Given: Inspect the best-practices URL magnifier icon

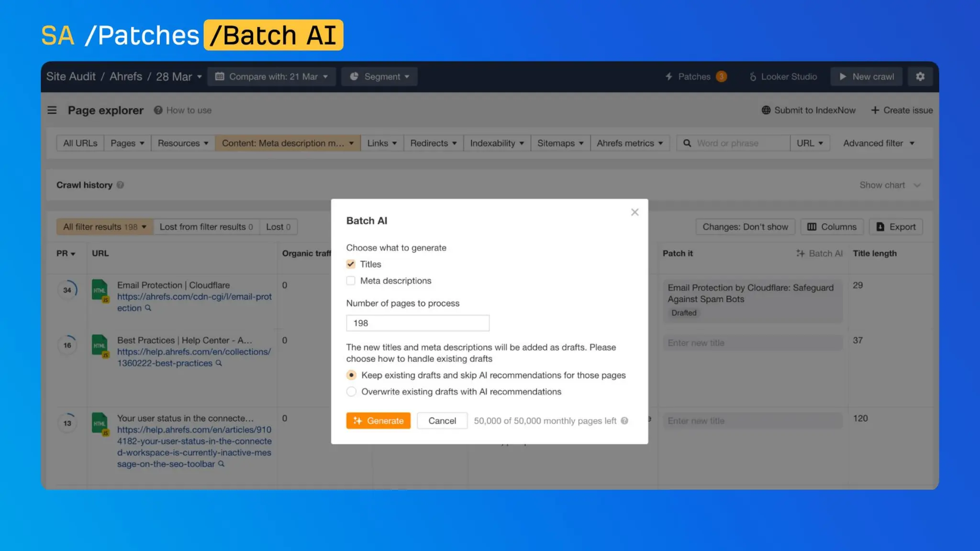Looking at the screenshot, I should (x=219, y=363).
